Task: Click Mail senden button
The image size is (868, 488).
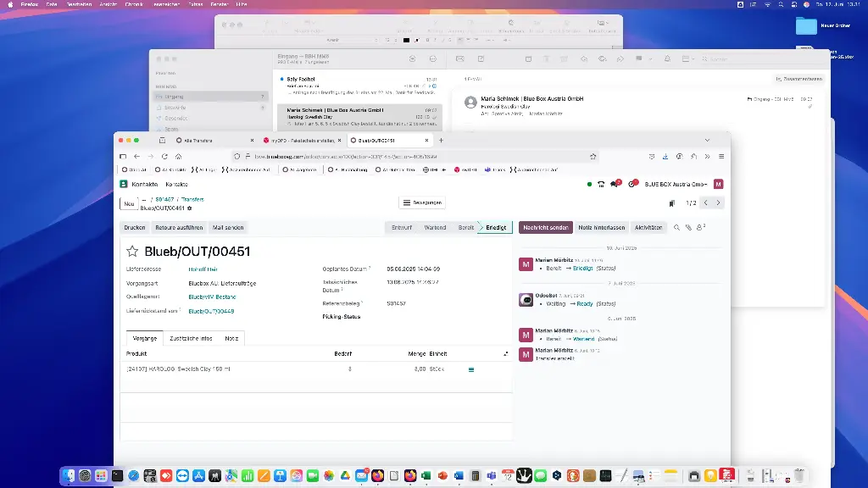Action: coord(228,227)
